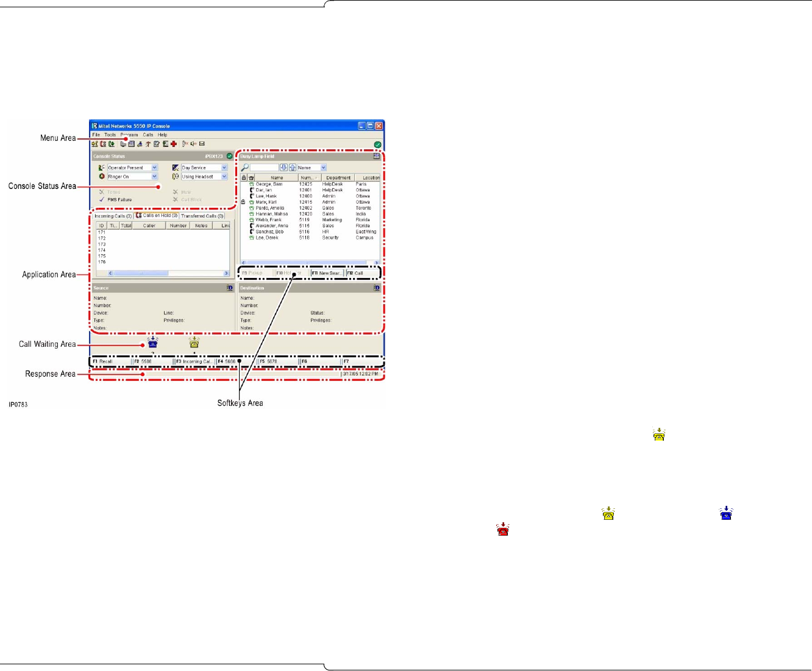Image resolution: width=812 pixels, height=671 pixels.
Task: Click the F11 New Search softkey
Action: click(328, 273)
